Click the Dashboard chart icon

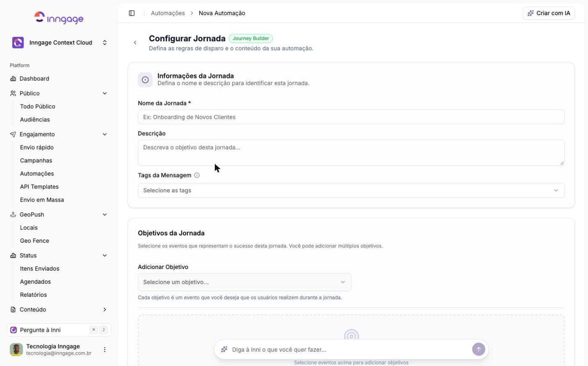pos(13,79)
